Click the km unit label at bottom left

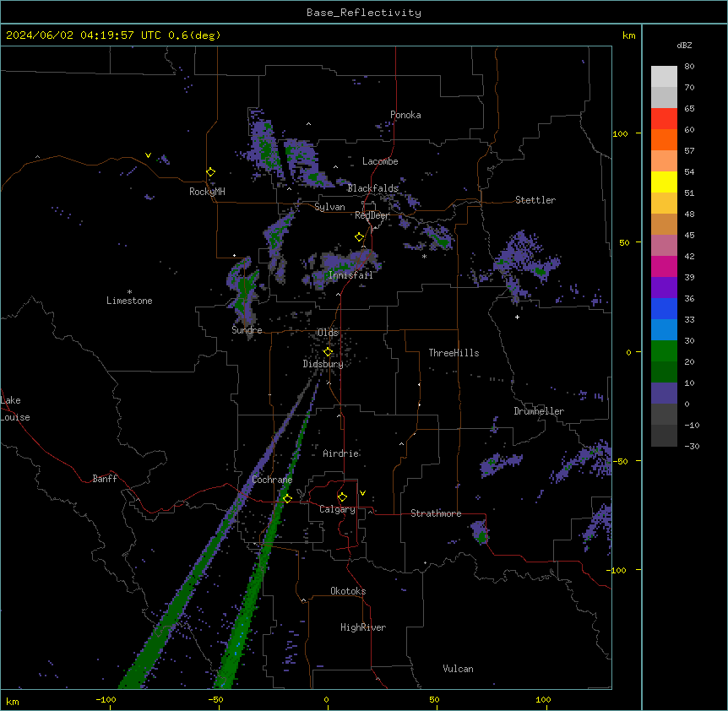pyautogui.click(x=13, y=702)
